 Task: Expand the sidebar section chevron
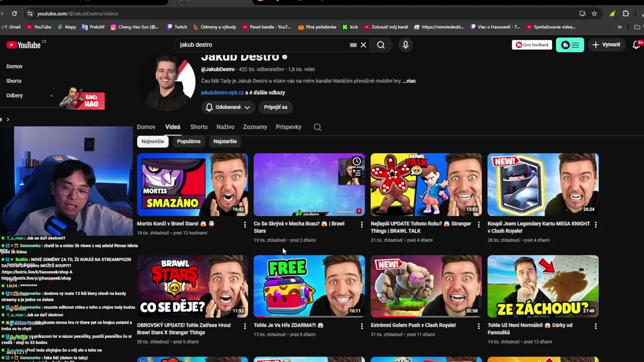8,119
